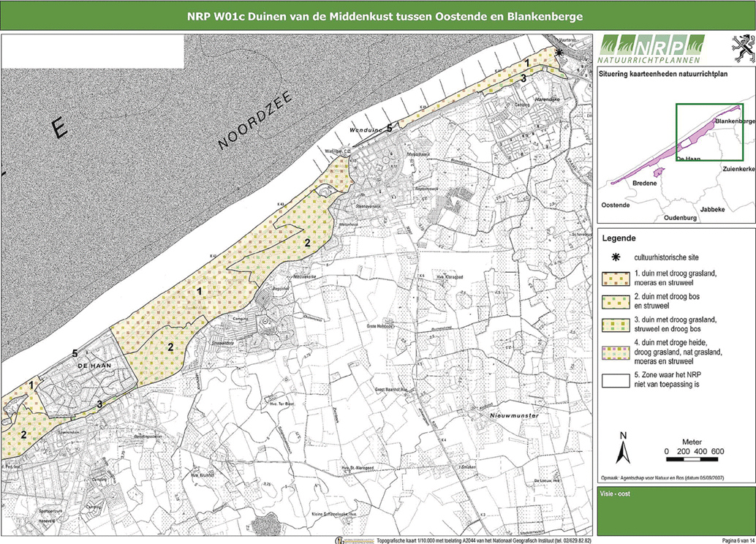Click 'Zuienkerke' in the inset map

pyautogui.click(x=738, y=170)
